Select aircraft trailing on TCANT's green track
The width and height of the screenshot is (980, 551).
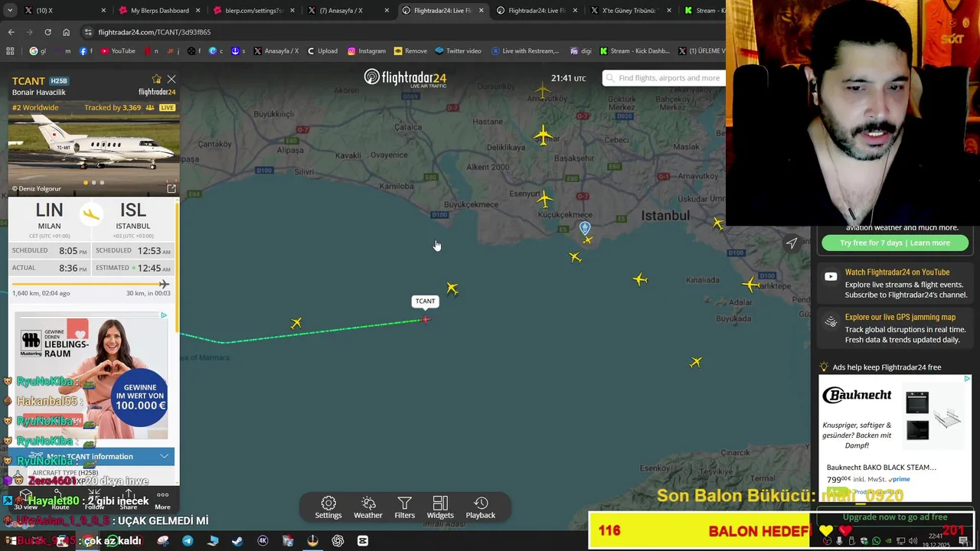(x=296, y=324)
